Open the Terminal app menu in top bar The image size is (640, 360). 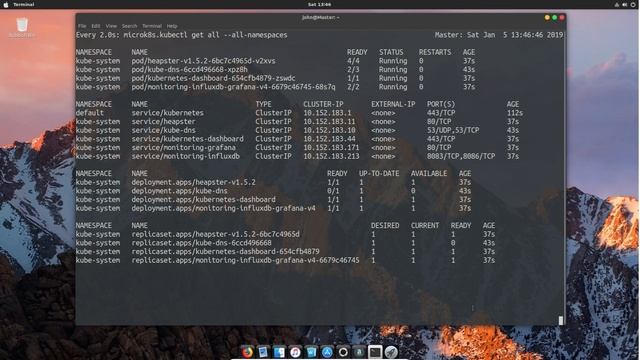[24, 4]
